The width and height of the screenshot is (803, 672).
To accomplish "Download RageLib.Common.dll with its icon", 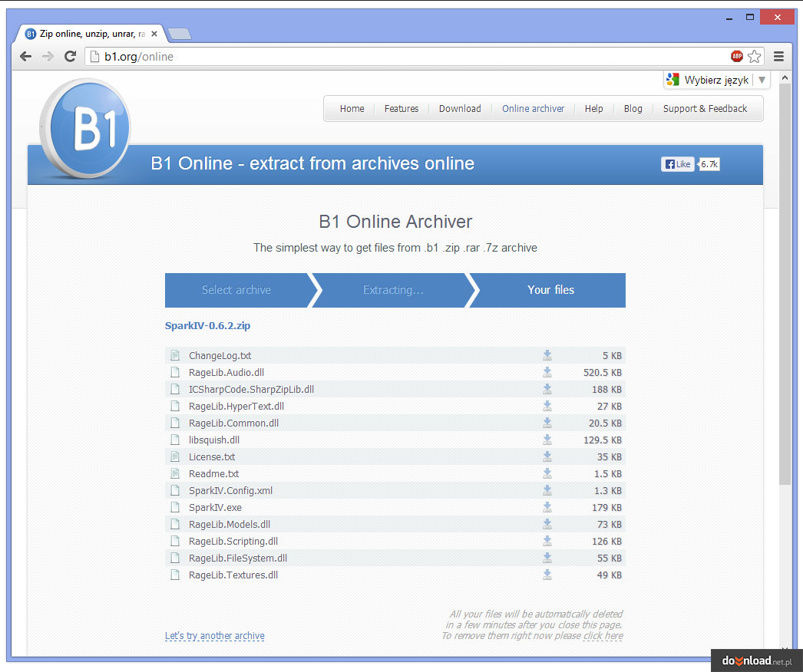I will (x=547, y=423).
